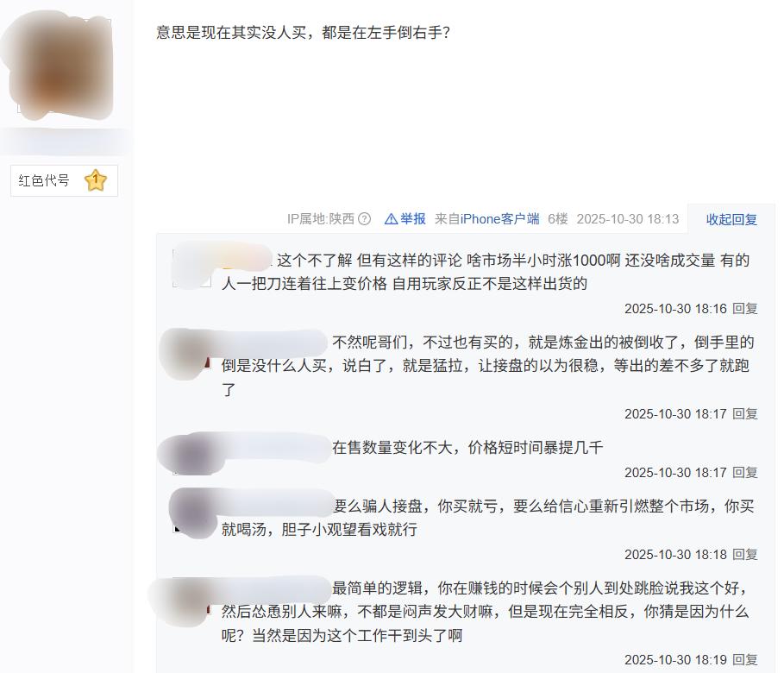The image size is (784, 673).
Task: Collapse replies via 收起回复
Action: click(731, 219)
